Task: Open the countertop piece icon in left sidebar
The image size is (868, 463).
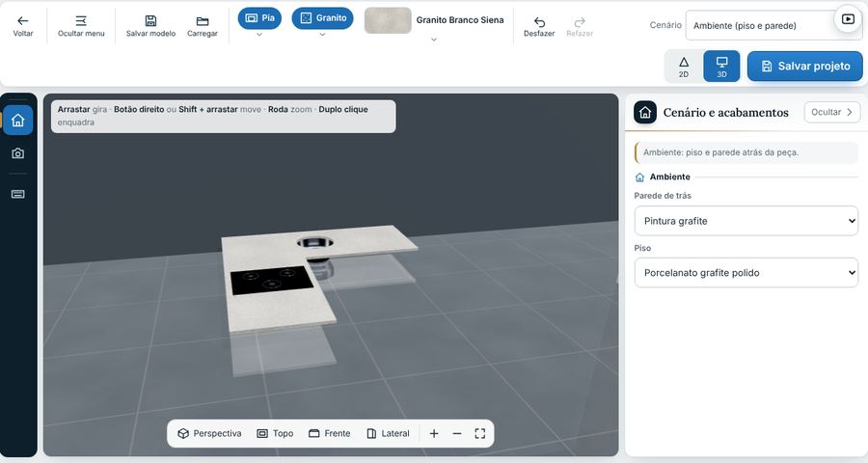Action: click(x=17, y=194)
